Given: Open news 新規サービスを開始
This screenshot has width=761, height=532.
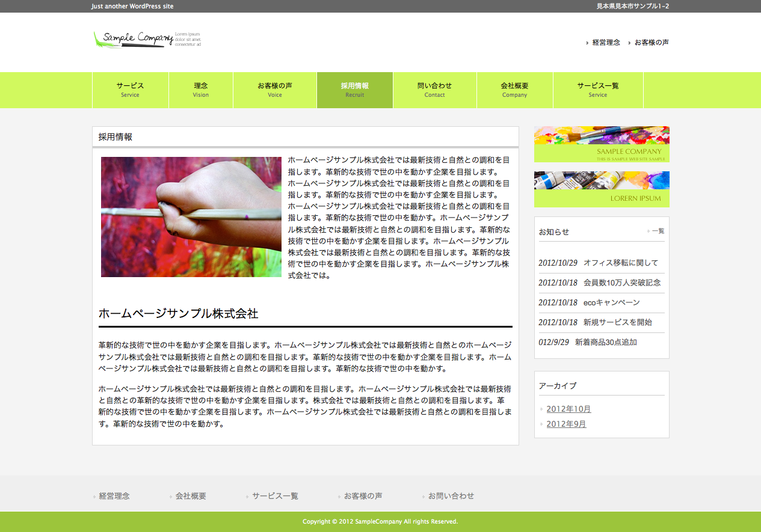Looking at the screenshot, I should point(618,322).
